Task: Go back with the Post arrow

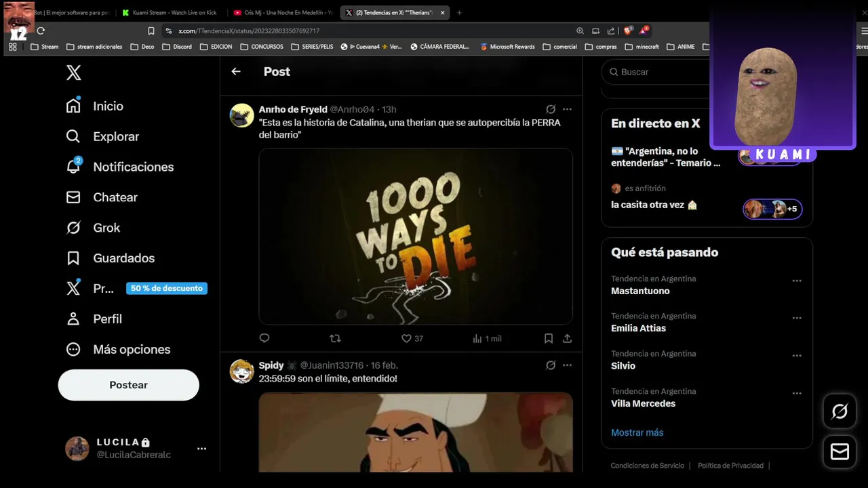Action: pyautogui.click(x=236, y=71)
